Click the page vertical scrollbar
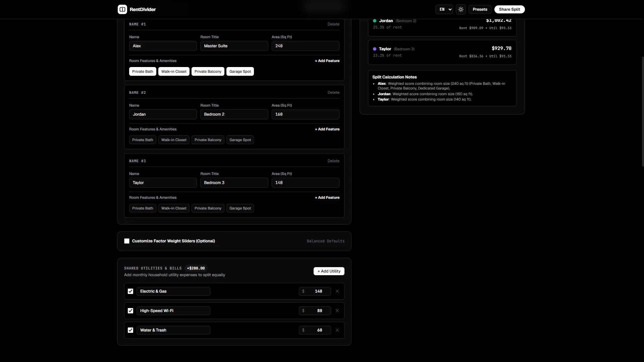 643,112
